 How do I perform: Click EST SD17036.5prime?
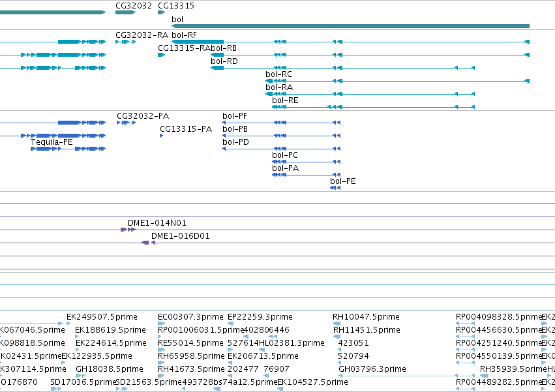(83, 382)
